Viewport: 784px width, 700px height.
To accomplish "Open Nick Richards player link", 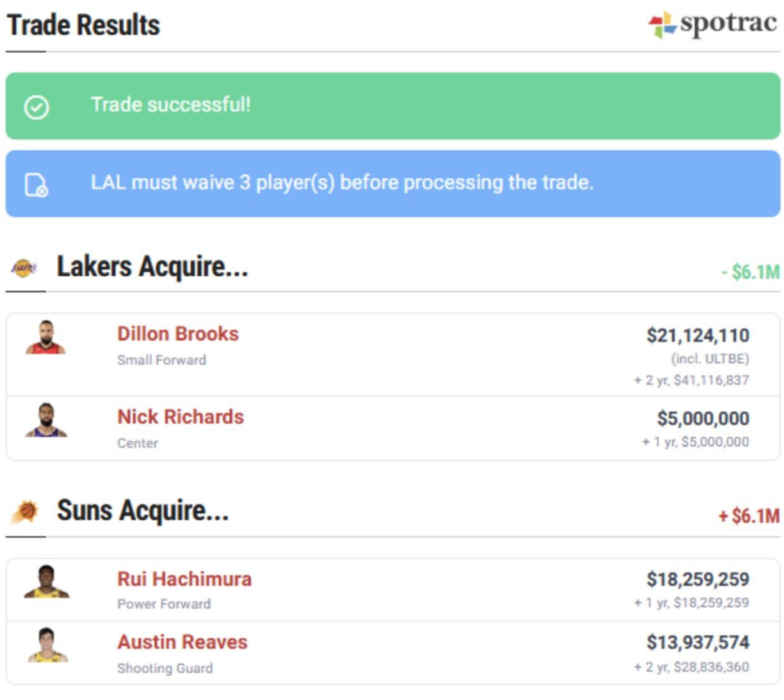I will 180,417.
